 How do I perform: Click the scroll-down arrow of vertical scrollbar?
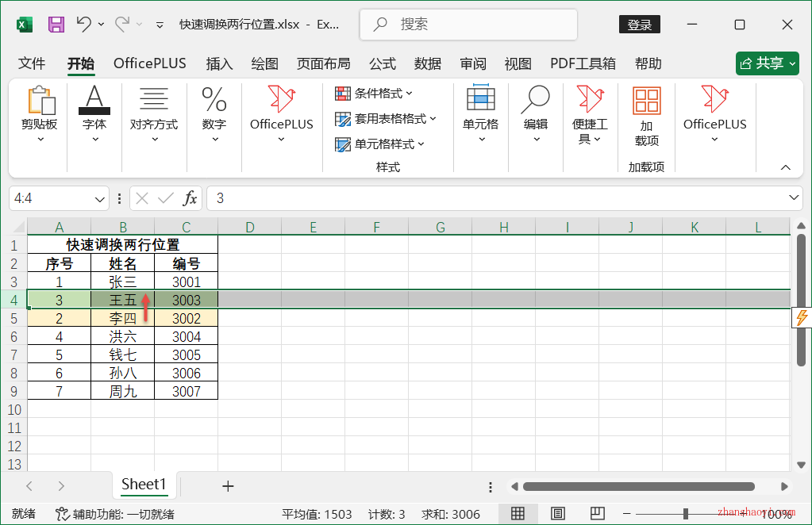[x=801, y=465]
